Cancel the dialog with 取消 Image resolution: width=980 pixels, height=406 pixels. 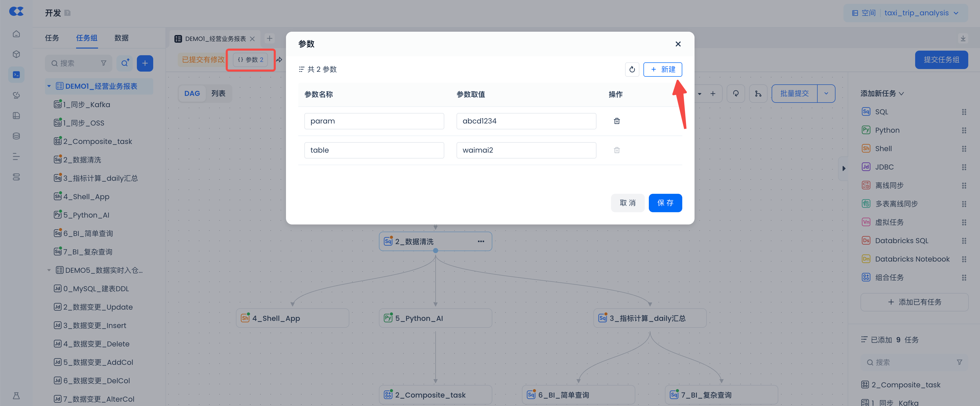(x=627, y=203)
